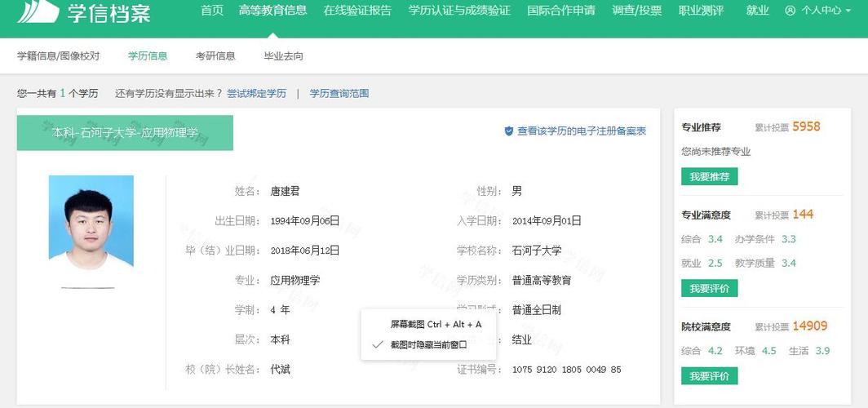This screenshot has width=868, height=408.
Task: Click the 专业推荐 vote count 5958
Action: [807, 126]
